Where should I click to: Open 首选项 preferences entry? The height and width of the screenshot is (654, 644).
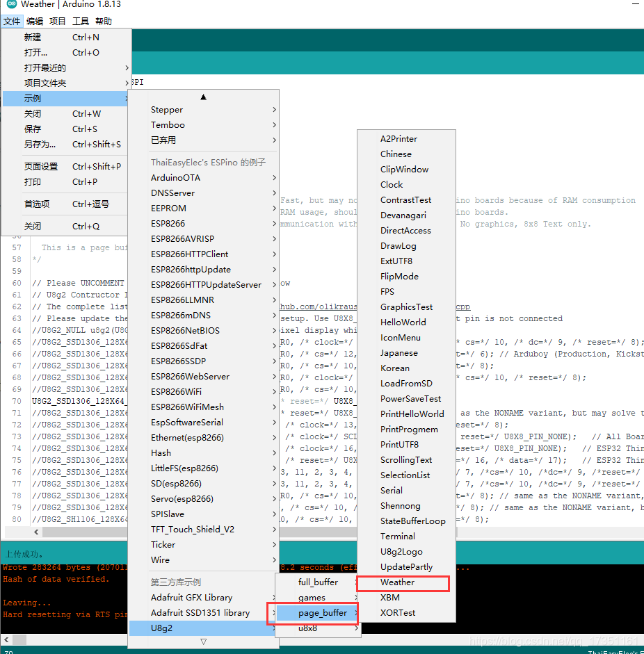coord(65,204)
